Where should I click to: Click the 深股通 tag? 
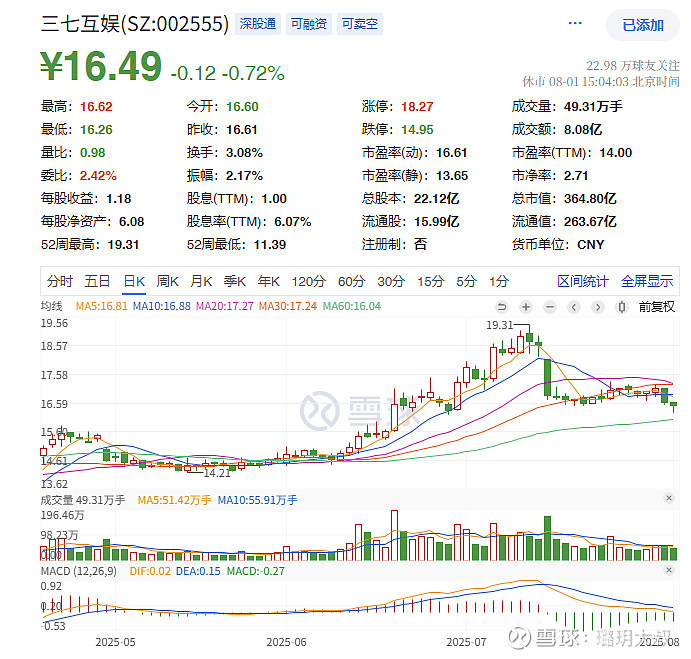[258, 23]
